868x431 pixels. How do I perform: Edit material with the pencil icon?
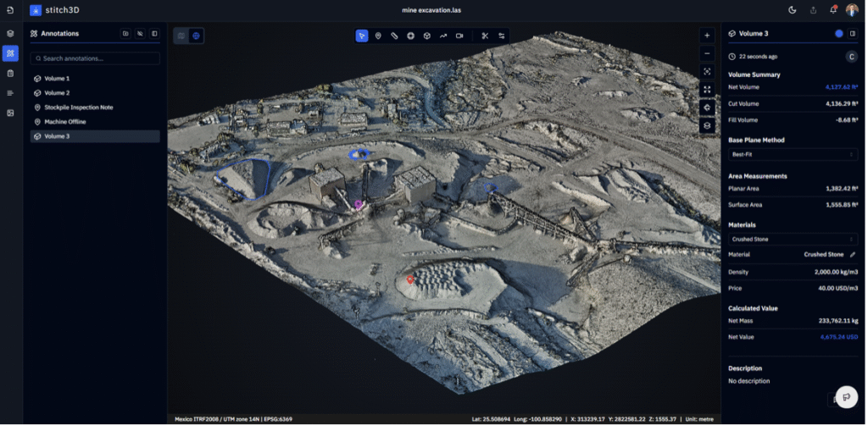point(853,255)
